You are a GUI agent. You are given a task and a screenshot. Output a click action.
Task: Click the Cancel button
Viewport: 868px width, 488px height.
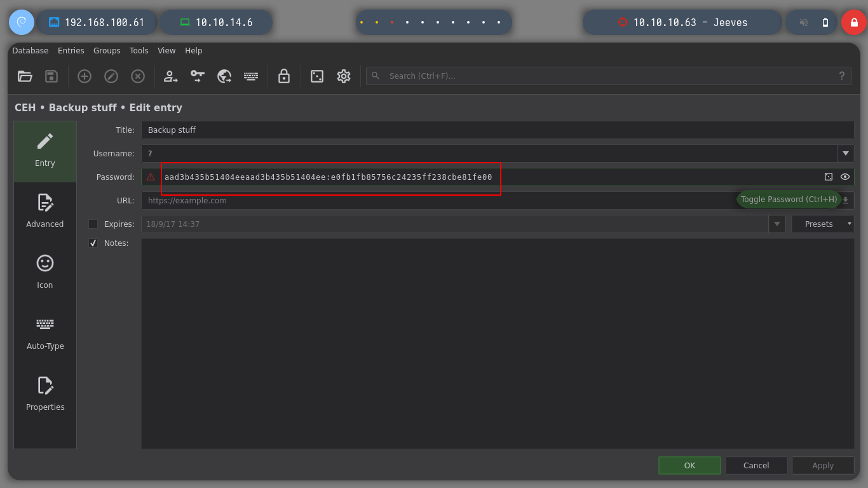(x=756, y=465)
